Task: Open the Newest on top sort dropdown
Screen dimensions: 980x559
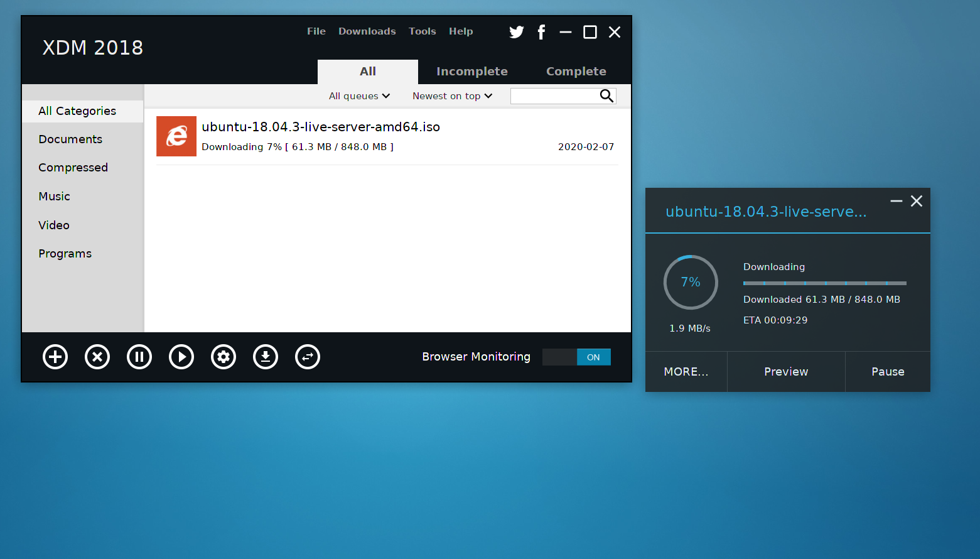Action: pos(451,95)
